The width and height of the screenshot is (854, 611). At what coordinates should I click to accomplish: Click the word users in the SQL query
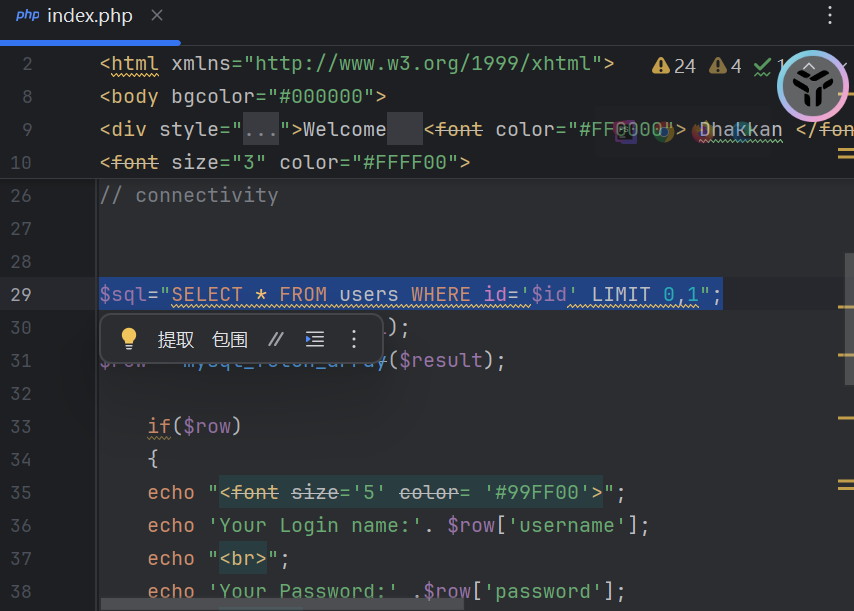pyautogui.click(x=369, y=295)
